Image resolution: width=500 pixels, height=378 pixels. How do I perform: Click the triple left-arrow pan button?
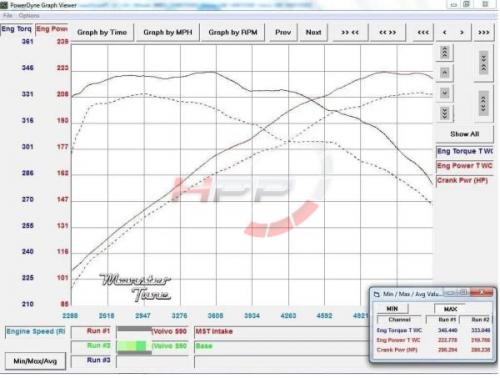tap(423, 33)
